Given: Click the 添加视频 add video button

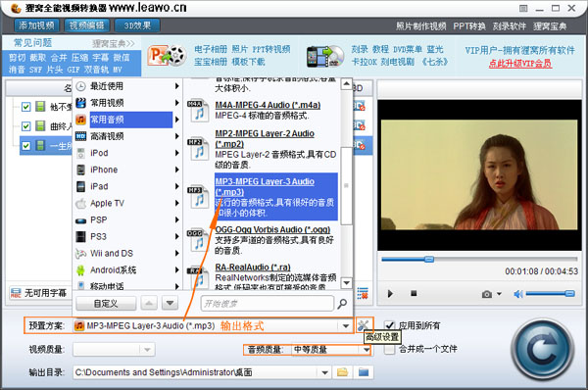Looking at the screenshot, I should click(x=36, y=25).
